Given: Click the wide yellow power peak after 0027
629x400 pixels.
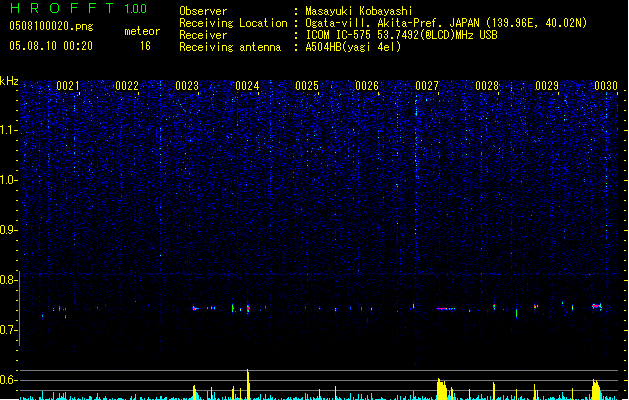Looking at the screenshot, I should coord(442,389).
